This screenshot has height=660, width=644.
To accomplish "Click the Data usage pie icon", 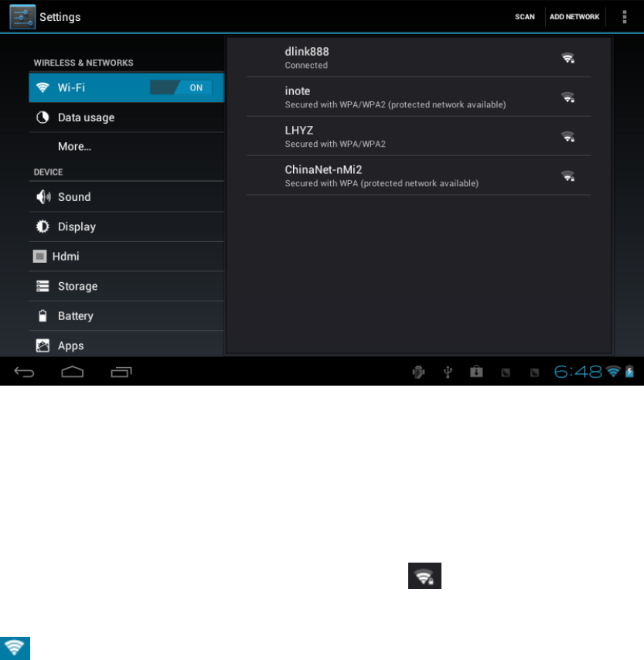I will (43, 117).
